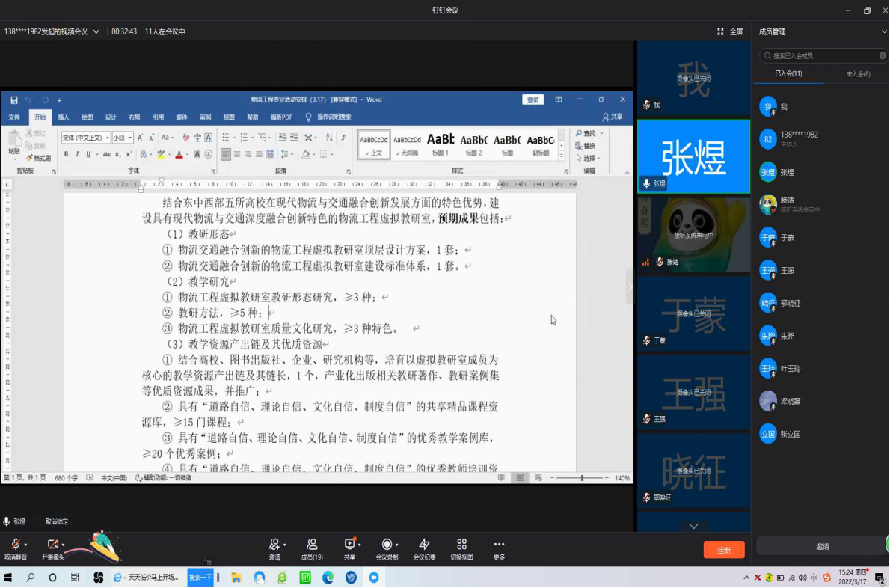Select the 已入会(11) tab
Screen dimensions: 890x588
point(788,73)
